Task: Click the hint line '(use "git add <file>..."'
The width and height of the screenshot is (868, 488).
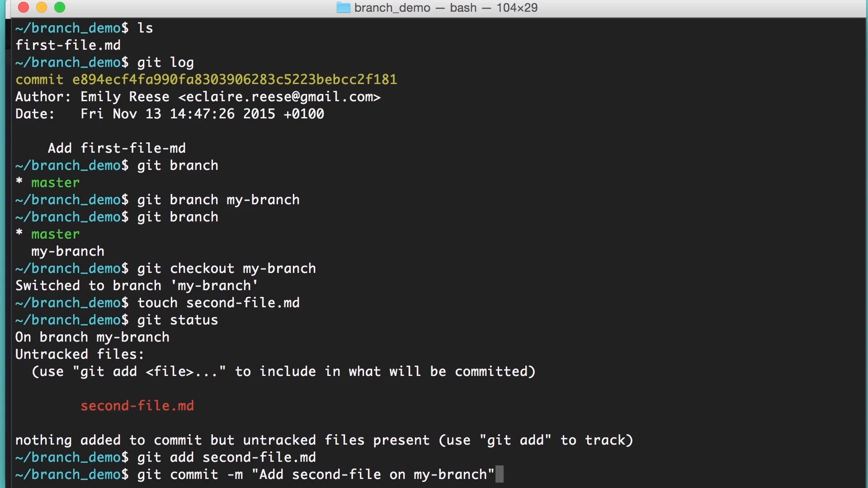Action: tap(283, 371)
